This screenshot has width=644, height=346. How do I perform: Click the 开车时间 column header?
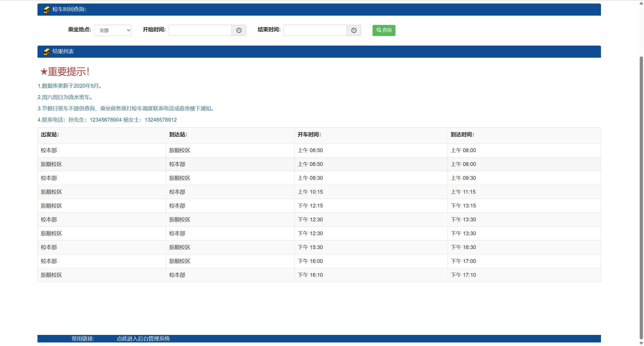click(x=309, y=135)
